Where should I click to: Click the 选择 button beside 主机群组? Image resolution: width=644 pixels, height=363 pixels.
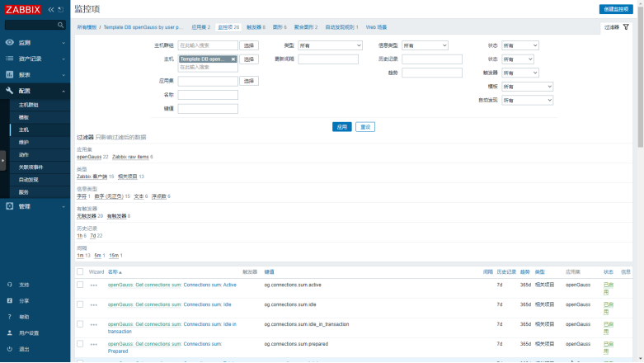(x=249, y=45)
